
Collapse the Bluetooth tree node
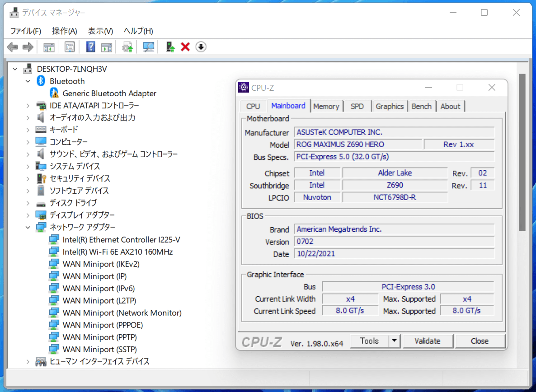tap(28, 81)
